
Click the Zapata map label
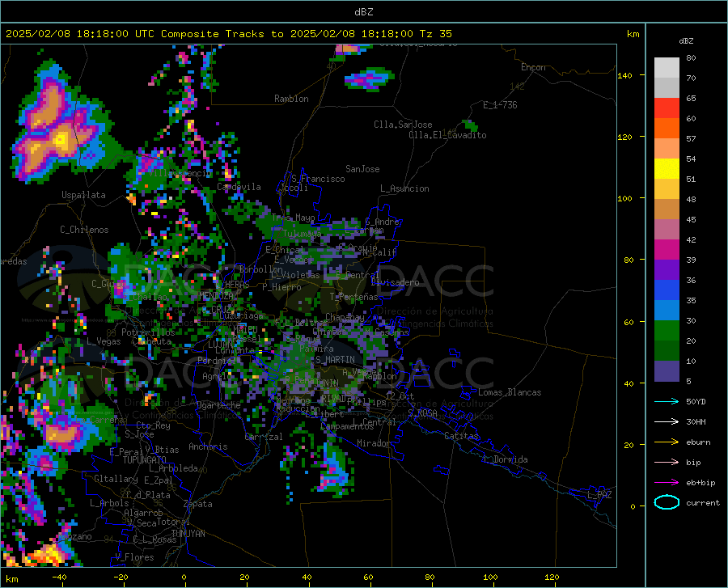pyautogui.click(x=198, y=504)
